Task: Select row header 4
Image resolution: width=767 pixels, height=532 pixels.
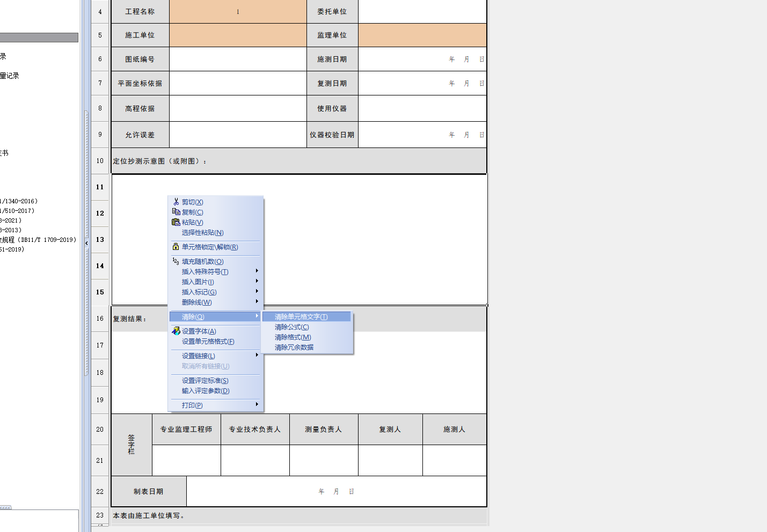Action: pos(100,11)
